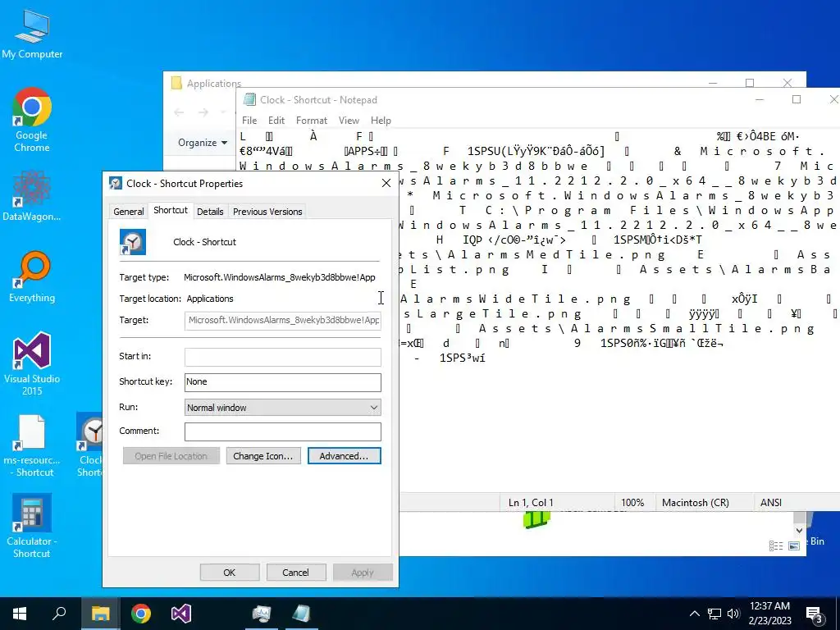840x630 pixels.
Task: Open network status tray icon
Action: pyautogui.click(x=714, y=614)
